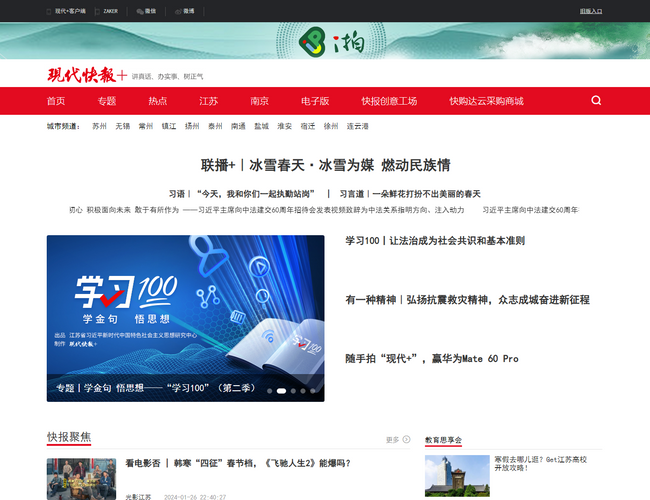Open the 现代+客户端 mobile app icon link
The height and width of the screenshot is (500, 650).
coord(49,11)
